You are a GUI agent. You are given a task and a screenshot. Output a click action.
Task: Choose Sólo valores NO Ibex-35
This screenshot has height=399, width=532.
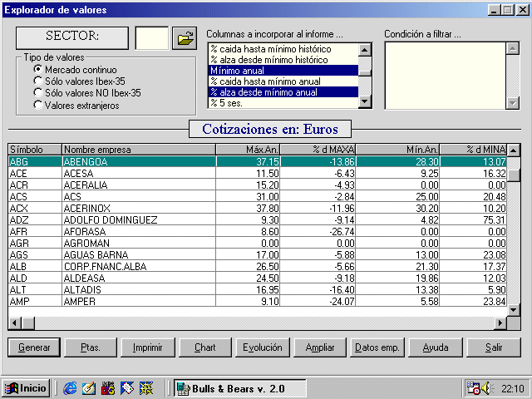[x=86, y=93]
